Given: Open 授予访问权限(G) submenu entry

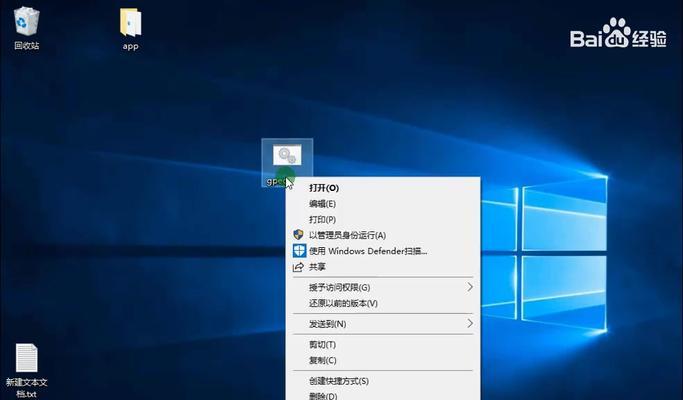Looking at the screenshot, I should [383, 287].
